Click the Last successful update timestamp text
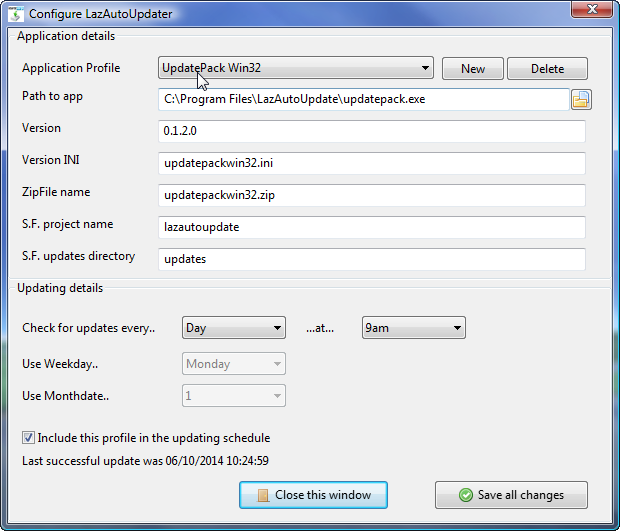Viewport: 620px width, 531px height. [x=145, y=461]
